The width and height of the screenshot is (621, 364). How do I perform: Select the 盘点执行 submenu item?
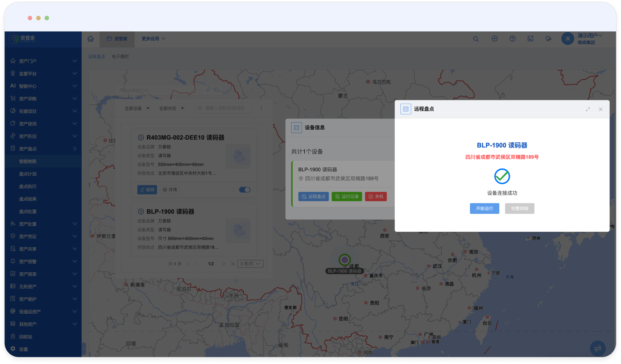coord(43,186)
